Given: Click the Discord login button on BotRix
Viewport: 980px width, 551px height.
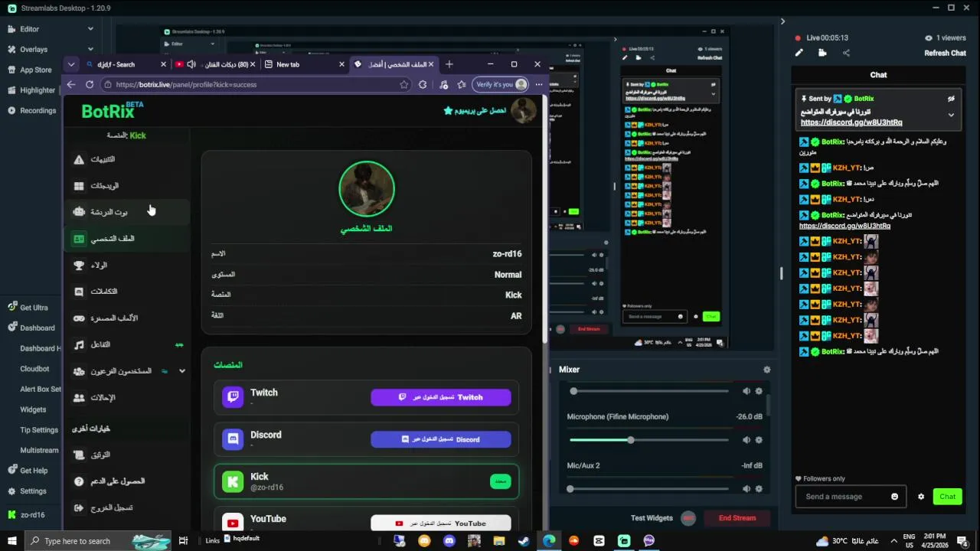Looking at the screenshot, I should coord(441,439).
